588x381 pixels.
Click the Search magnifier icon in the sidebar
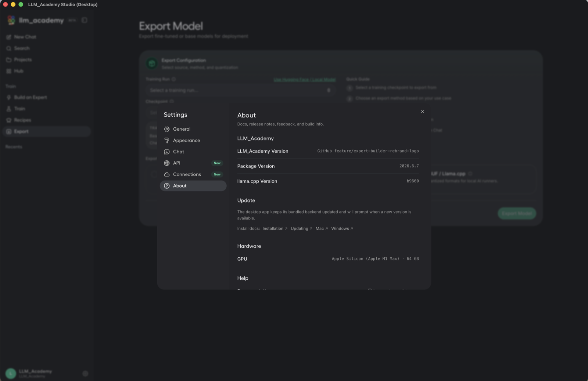[9, 48]
